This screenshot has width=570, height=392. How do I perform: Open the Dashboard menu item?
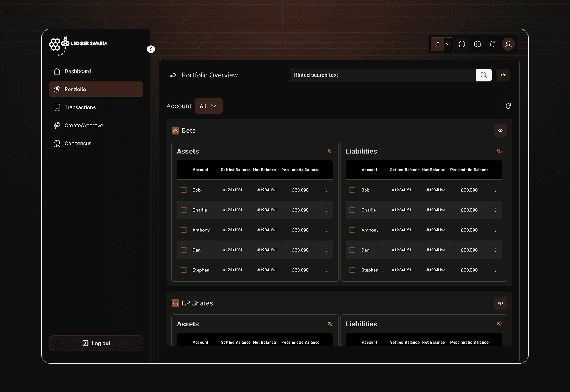[x=77, y=71]
